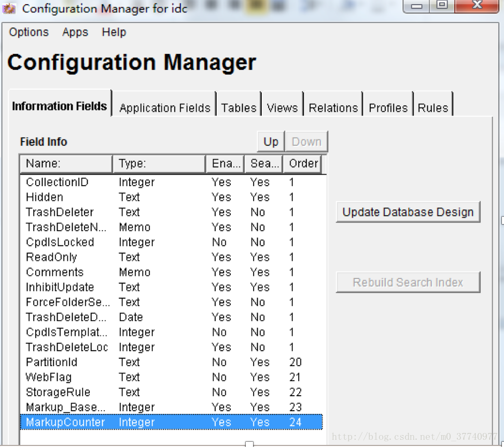The image size is (504, 447).
Task: Click the Name column header
Action: tap(65, 163)
